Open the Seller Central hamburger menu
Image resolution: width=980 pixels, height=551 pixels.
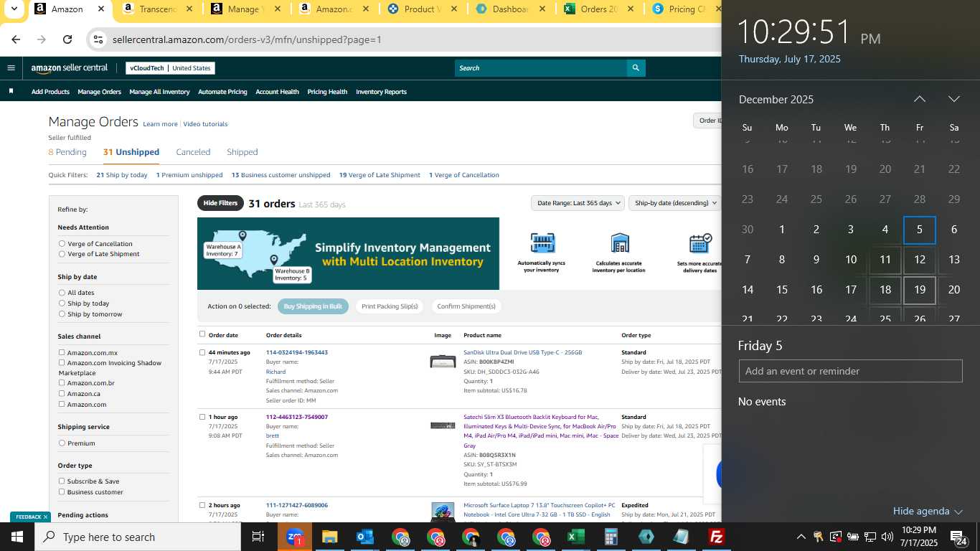tap(11, 68)
